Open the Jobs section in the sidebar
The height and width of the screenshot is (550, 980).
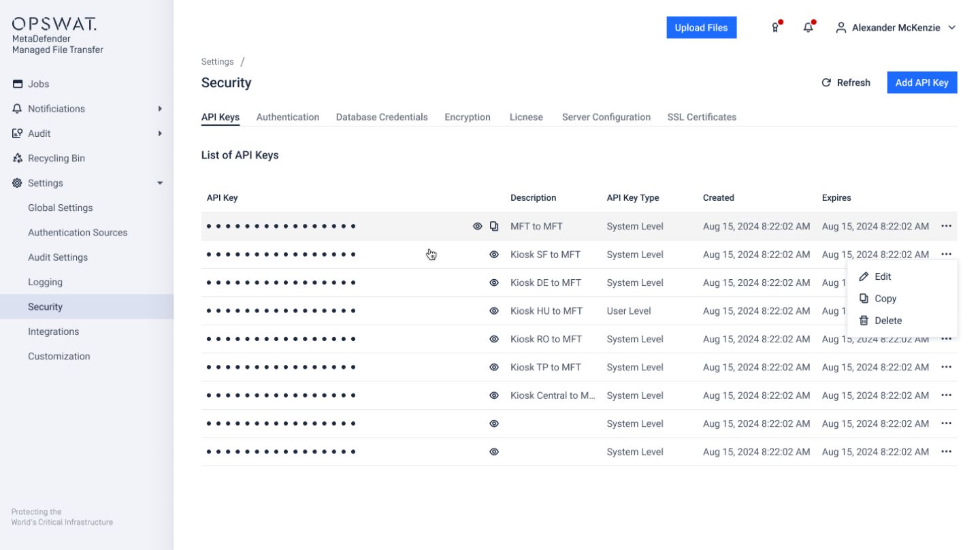[x=39, y=84]
